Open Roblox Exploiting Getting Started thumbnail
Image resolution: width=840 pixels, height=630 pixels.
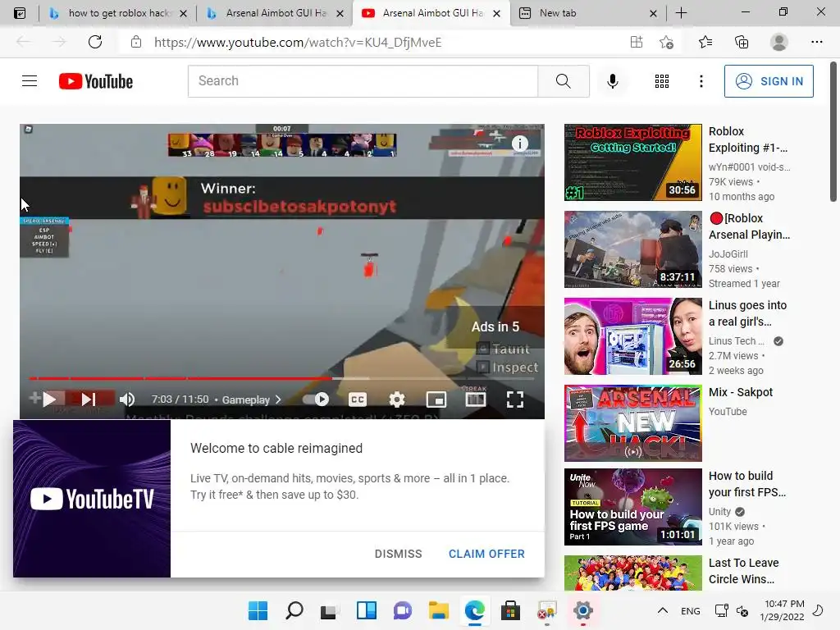(x=632, y=162)
